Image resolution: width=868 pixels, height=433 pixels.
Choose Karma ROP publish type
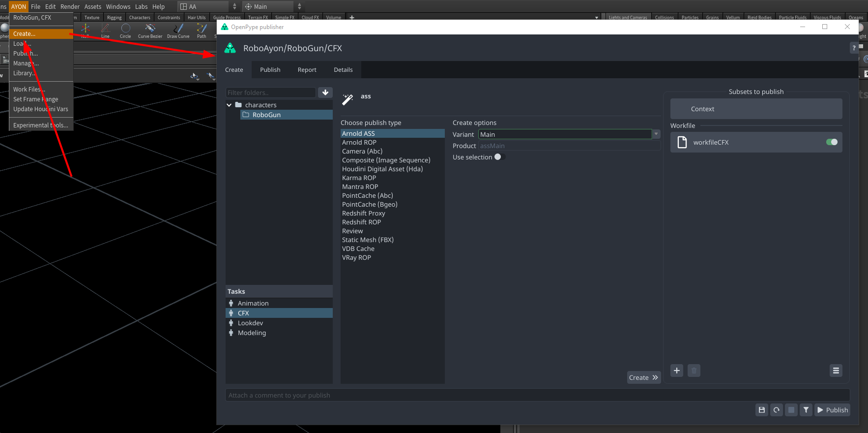point(393,178)
